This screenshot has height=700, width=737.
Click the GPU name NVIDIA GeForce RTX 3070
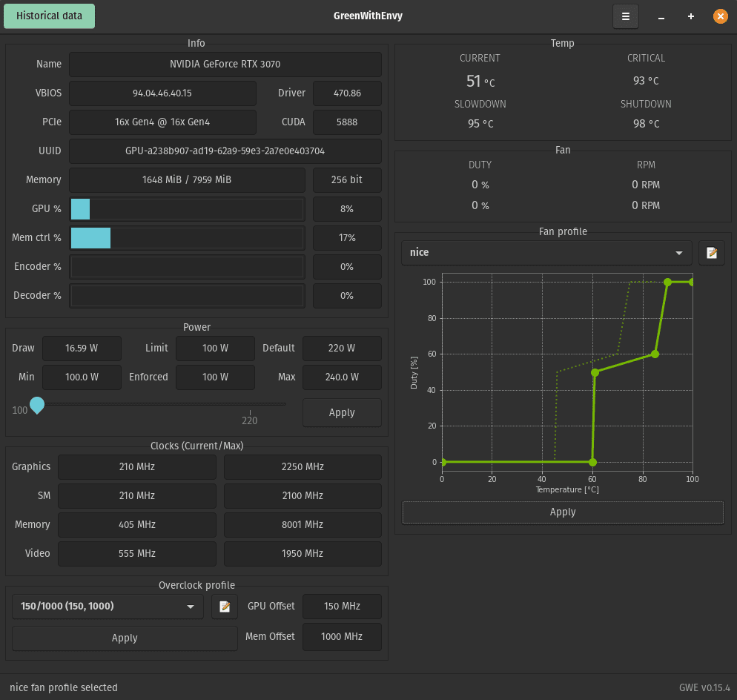[x=225, y=65]
